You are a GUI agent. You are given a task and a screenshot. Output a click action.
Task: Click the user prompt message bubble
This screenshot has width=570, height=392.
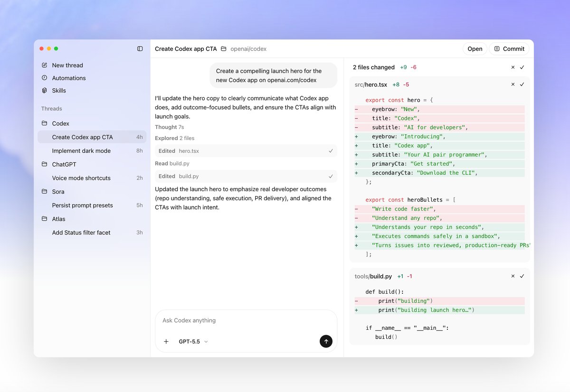tap(274, 75)
